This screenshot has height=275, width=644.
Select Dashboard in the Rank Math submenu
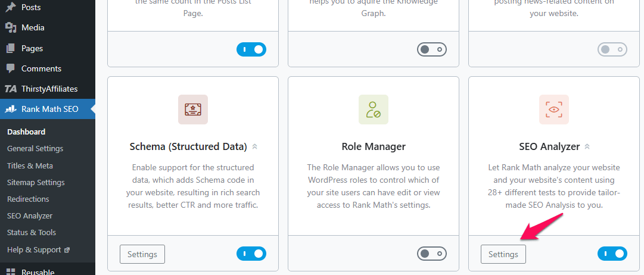26,132
